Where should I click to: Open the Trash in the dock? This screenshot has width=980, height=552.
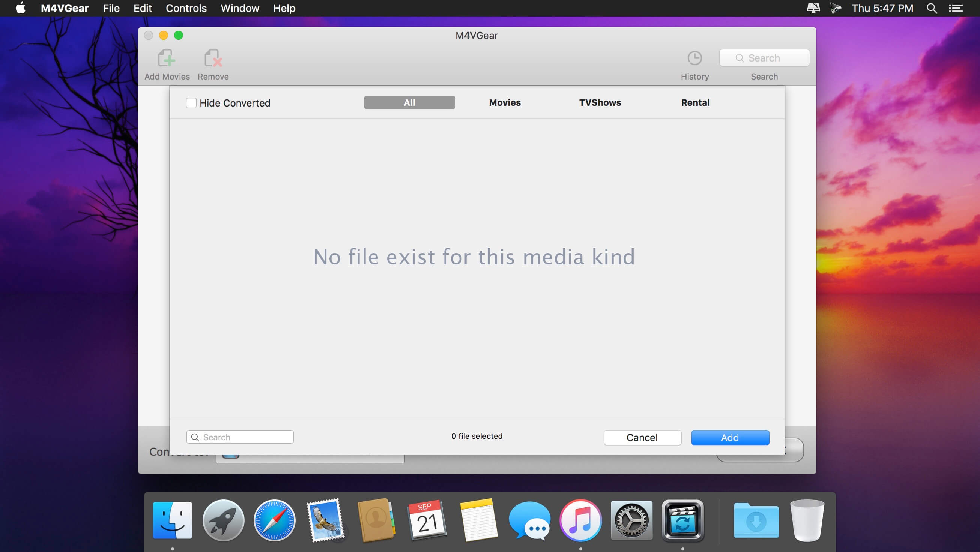pos(807,520)
